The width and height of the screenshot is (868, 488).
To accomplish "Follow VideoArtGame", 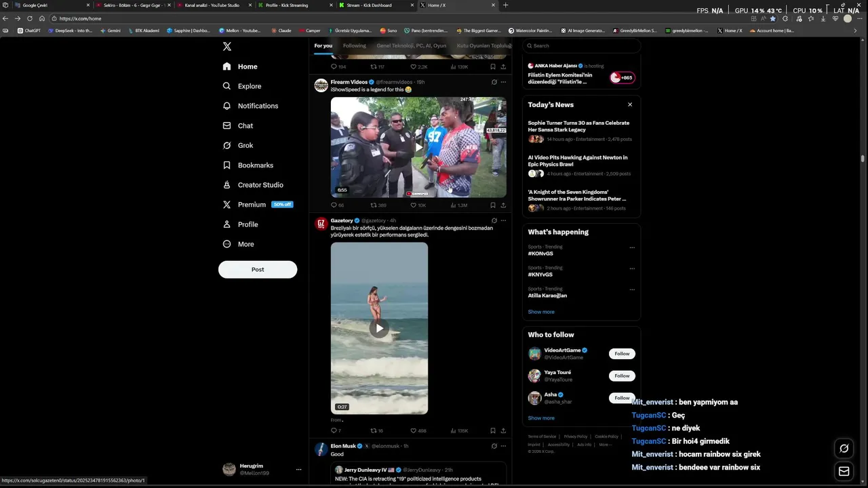I will coord(622,353).
